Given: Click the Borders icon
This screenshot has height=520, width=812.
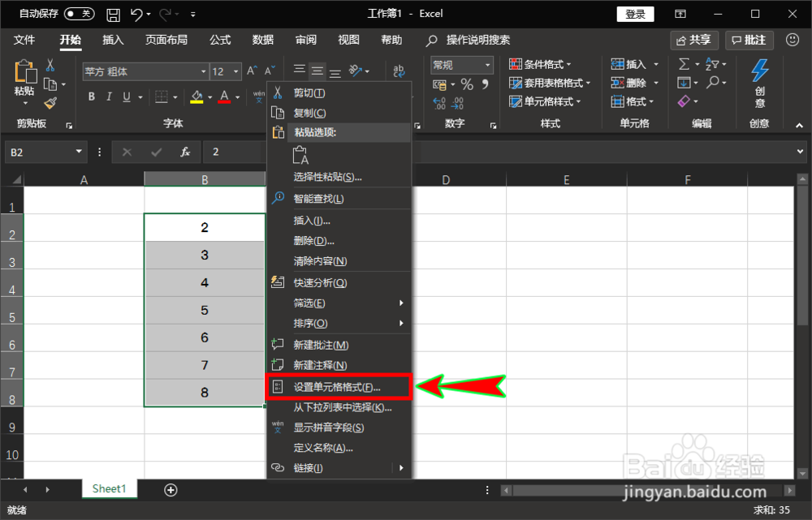Looking at the screenshot, I should [162, 97].
